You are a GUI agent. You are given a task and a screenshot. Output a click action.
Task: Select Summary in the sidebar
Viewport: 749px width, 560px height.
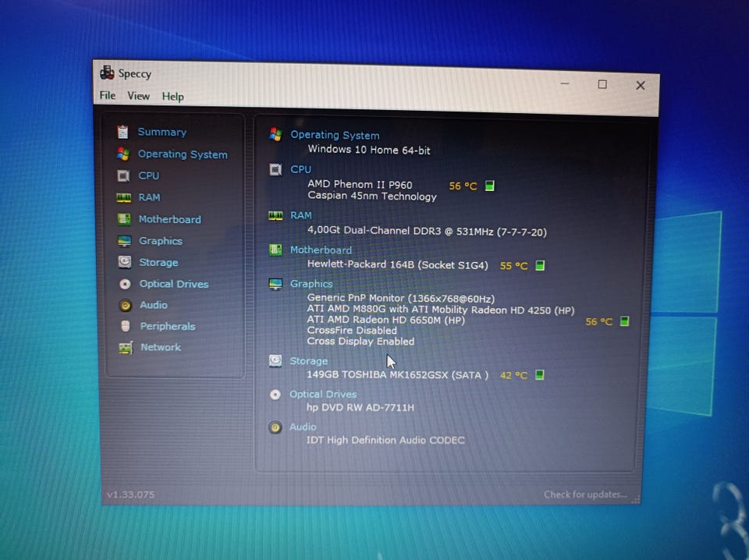click(162, 132)
